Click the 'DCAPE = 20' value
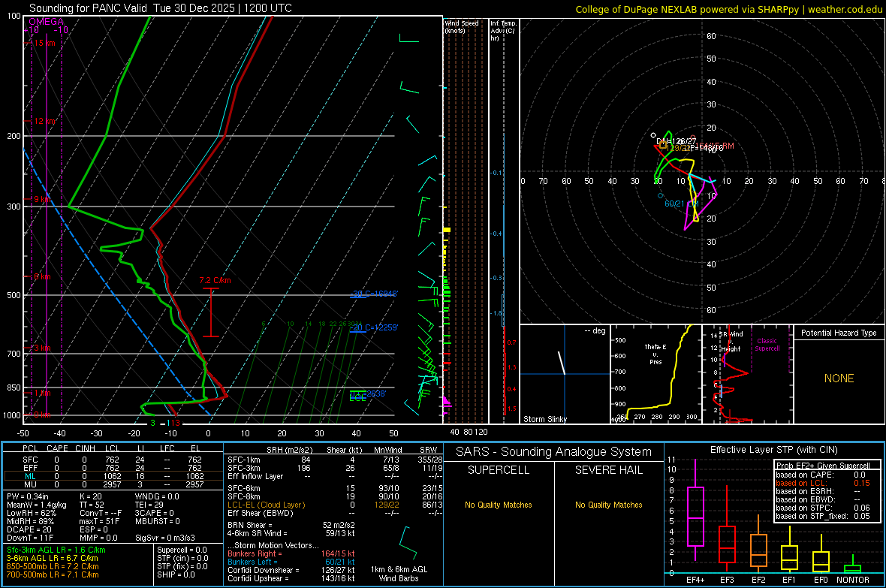Screen dimensions: 886x588 pyautogui.click(x=29, y=529)
